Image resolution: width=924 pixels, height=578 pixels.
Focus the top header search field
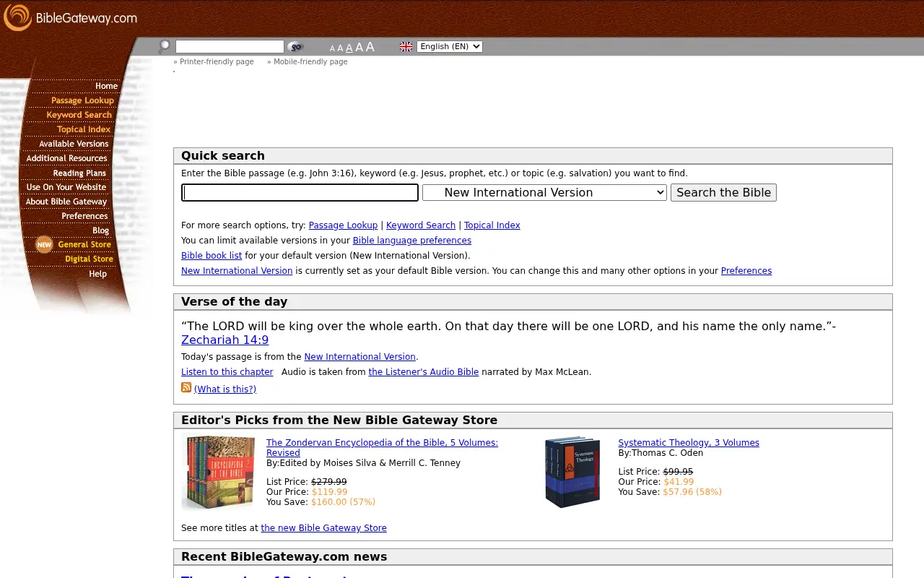pos(230,47)
